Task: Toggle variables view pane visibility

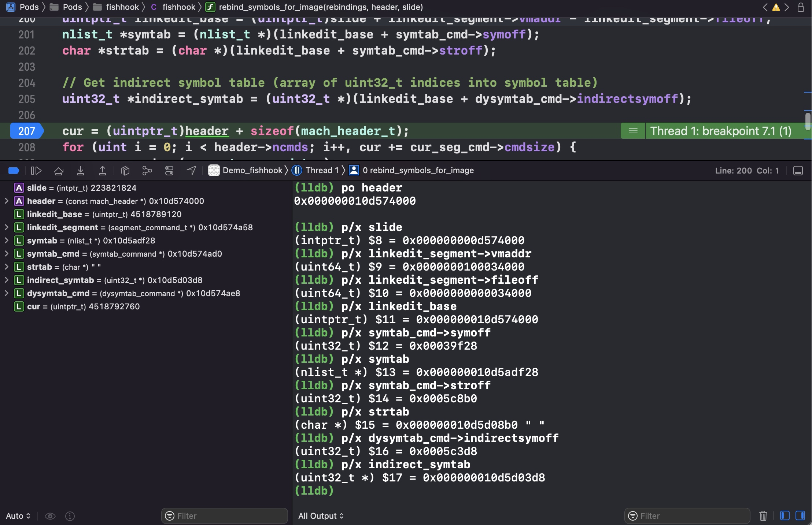Action: pyautogui.click(x=785, y=516)
